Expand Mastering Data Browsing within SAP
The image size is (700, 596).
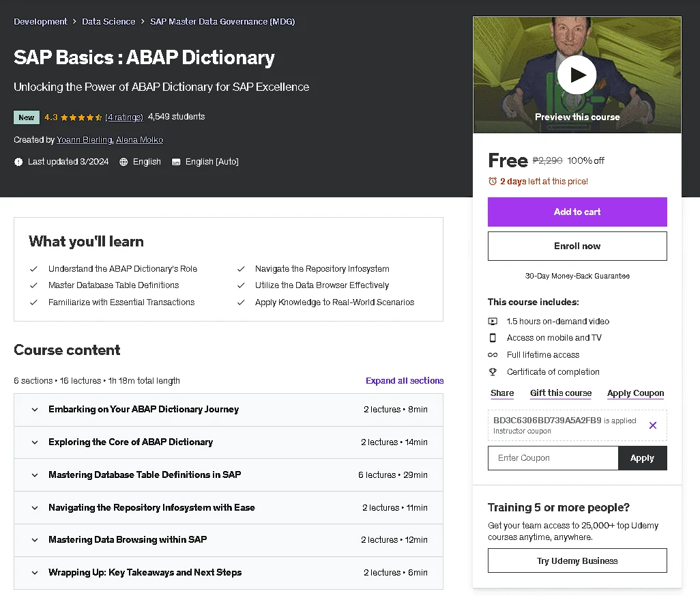pyautogui.click(x=229, y=540)
